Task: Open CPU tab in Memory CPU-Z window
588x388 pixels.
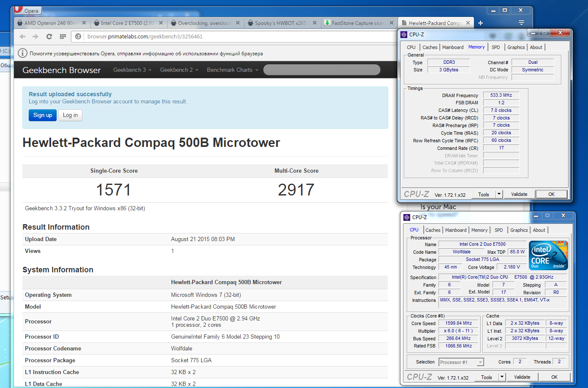Action: click(x=411, y=47)
